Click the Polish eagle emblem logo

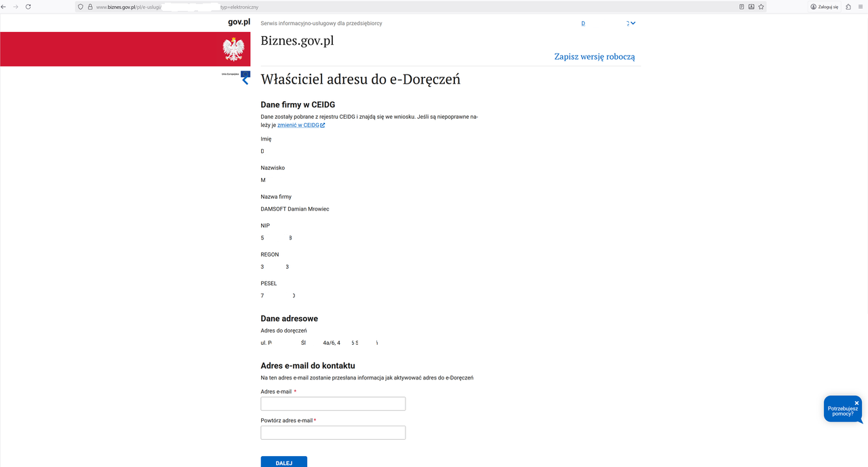click(x=233, y=49)
